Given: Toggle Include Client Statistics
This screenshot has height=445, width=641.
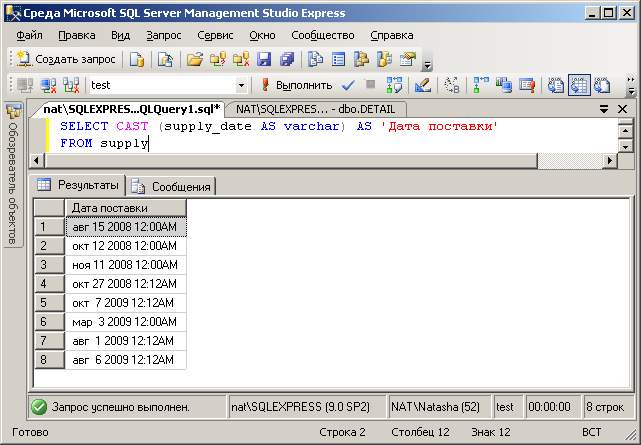Looking at the screenshot, I should click(504, 85).
